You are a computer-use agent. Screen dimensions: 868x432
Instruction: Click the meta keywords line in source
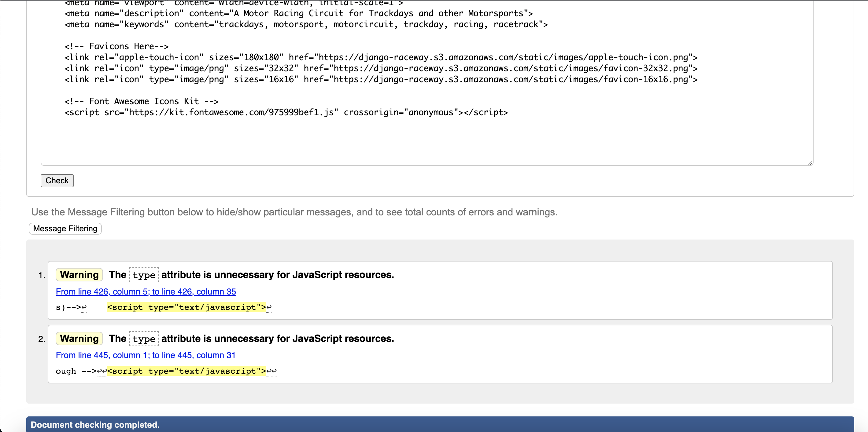coord(306,24)
